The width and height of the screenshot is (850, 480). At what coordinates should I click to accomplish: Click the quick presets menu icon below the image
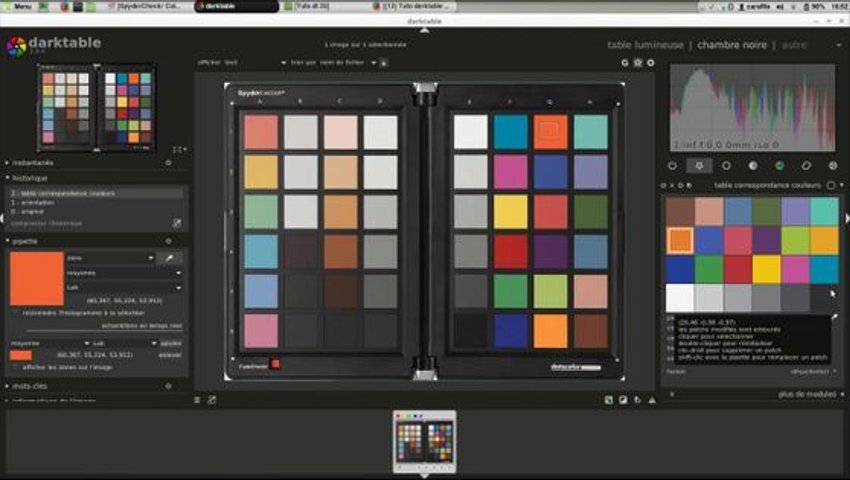point(197,400)
